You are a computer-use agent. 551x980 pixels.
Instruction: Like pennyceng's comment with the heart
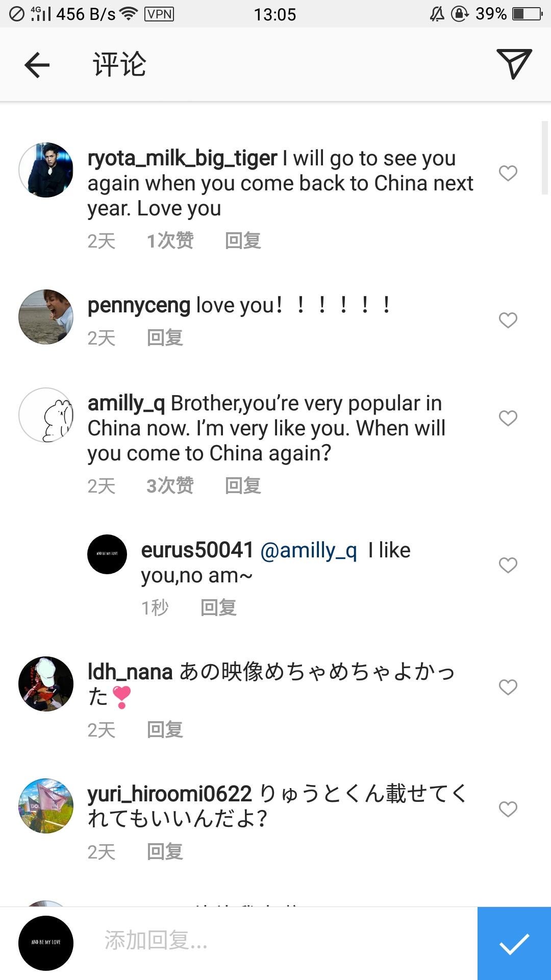click(508, 320)
